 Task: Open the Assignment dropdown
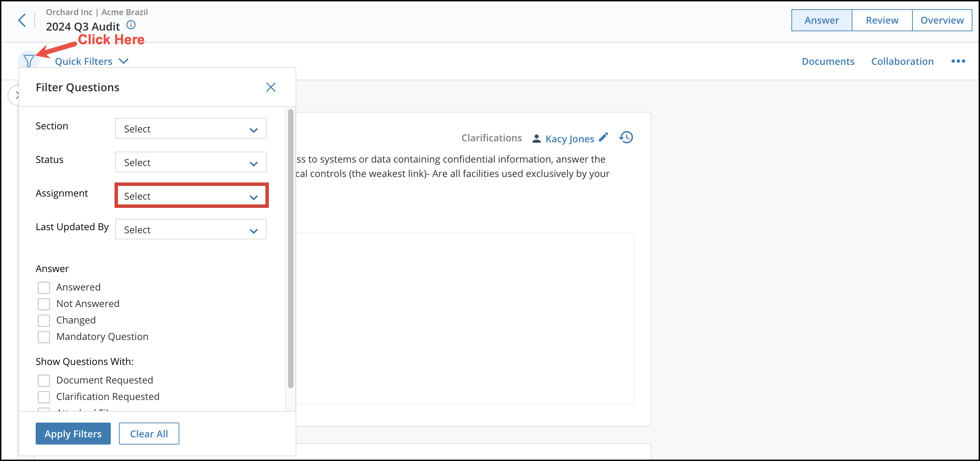[x=191, y=196]
